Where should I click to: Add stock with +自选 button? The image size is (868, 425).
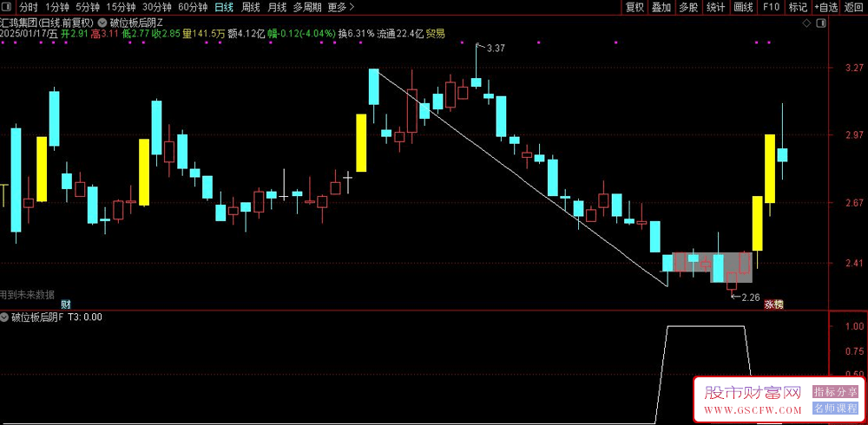(826, 7)
